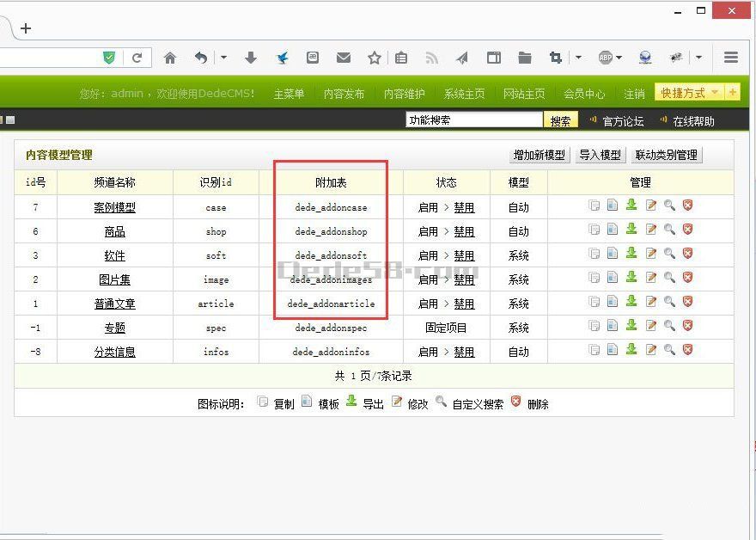Screen dimensions: 756x540
Task: Click the Adblock Plus toolbar icon
Action: (x=605, y=58)
